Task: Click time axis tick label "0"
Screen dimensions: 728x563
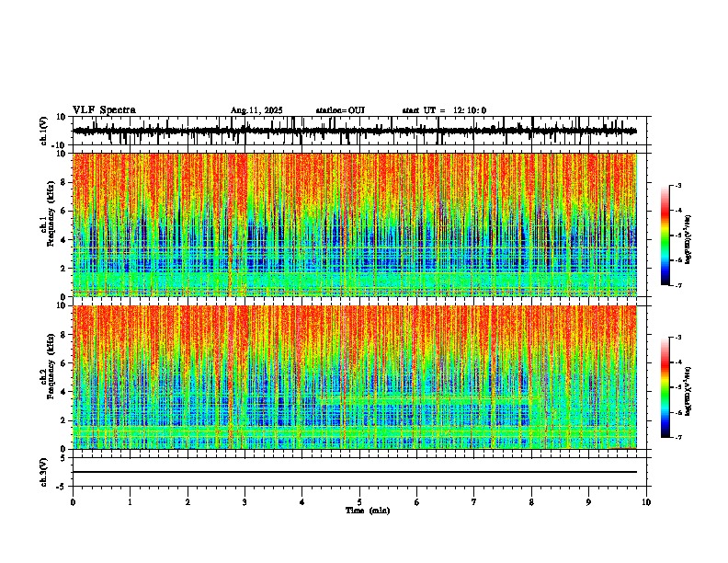Action: coord(73,502)
